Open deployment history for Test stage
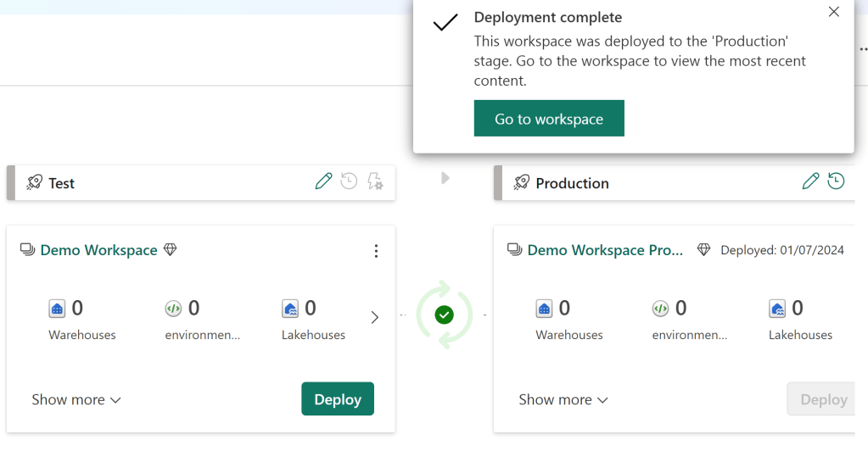Image resolution: width=868 pixels, height=468 pixels. pyautogui.click(x=349, y=181)
